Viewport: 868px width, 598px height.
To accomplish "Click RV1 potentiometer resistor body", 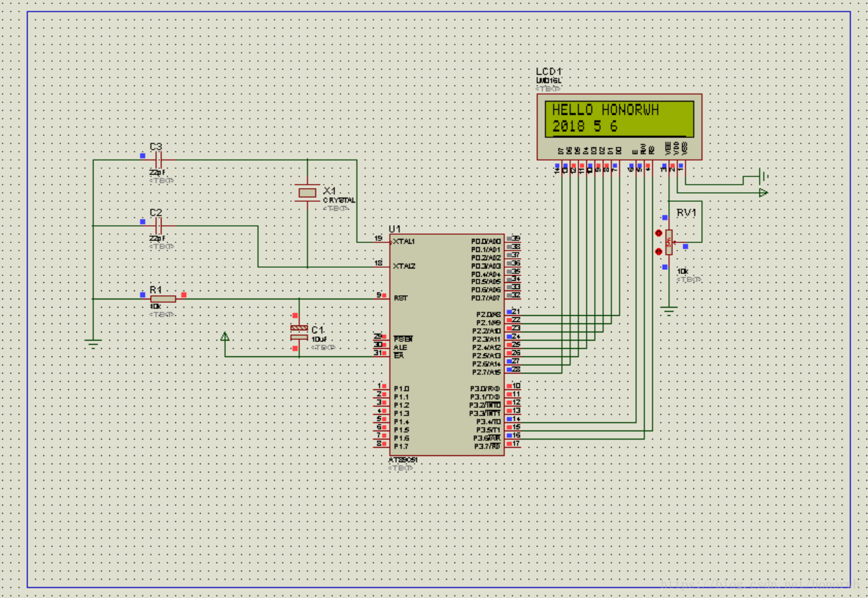I will coord(669,242).
